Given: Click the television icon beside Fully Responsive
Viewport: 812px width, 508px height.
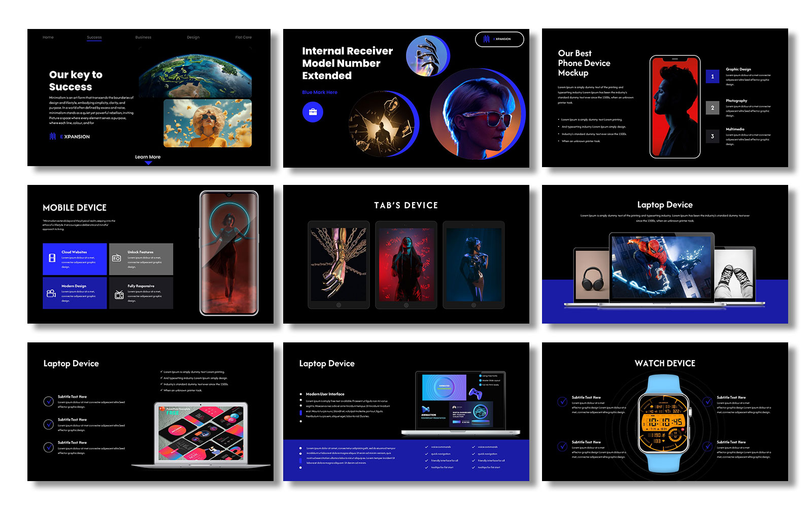Looking at the screenshot, I should (119, 295).
